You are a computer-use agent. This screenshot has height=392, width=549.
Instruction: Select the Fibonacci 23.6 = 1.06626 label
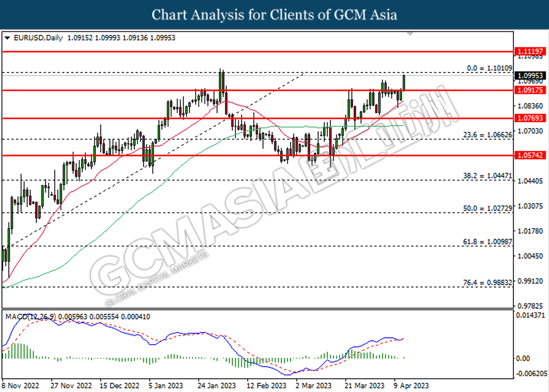click(488, 135)
